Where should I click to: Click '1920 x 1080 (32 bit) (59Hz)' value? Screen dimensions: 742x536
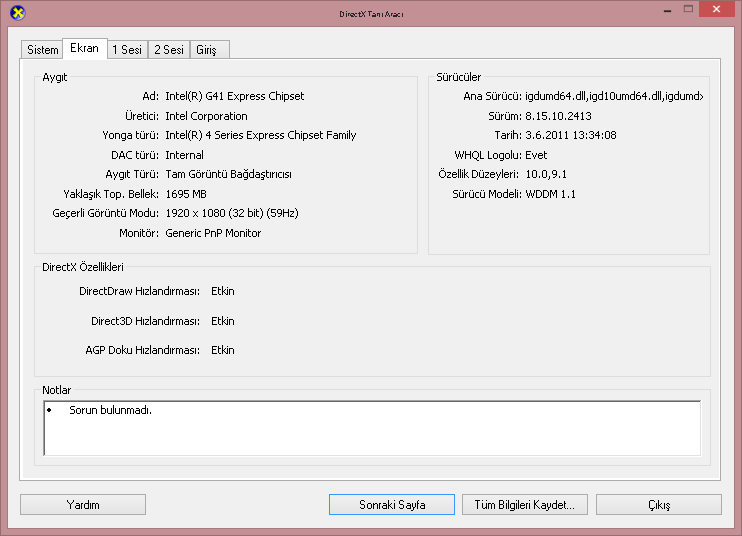pos(232,213)
